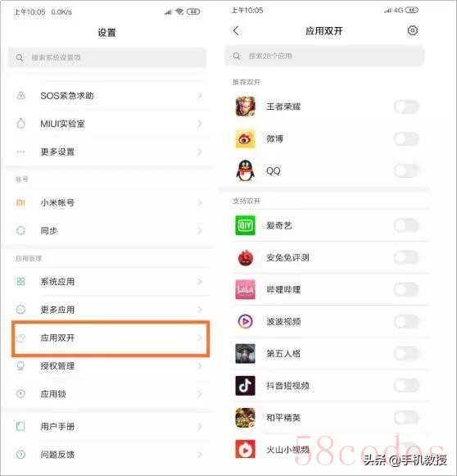Tap the 爱奇艺 green app icon
The width and height of the screenshot is (457, 476).
point(245,225)
